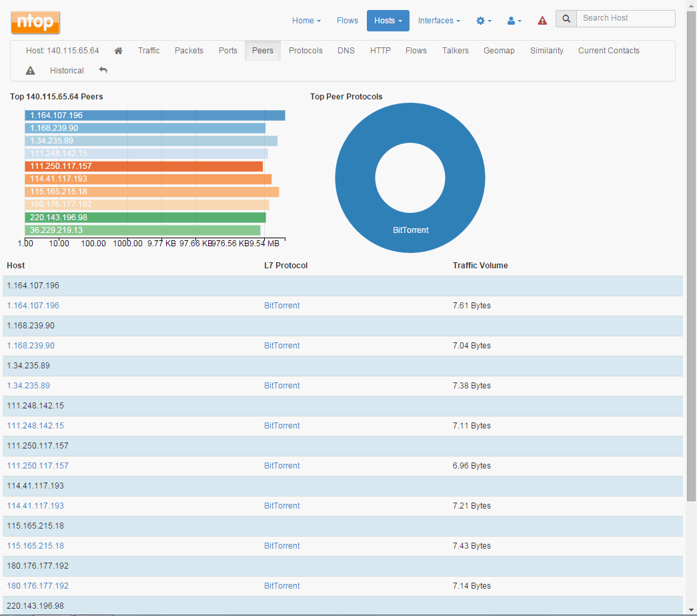697x616 pixels.
Task: Click the ntop logo
Action: click(x=35, y=22)
